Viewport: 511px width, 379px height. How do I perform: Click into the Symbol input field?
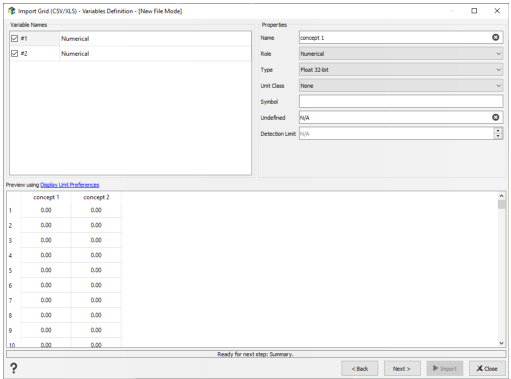coord(401,102)
